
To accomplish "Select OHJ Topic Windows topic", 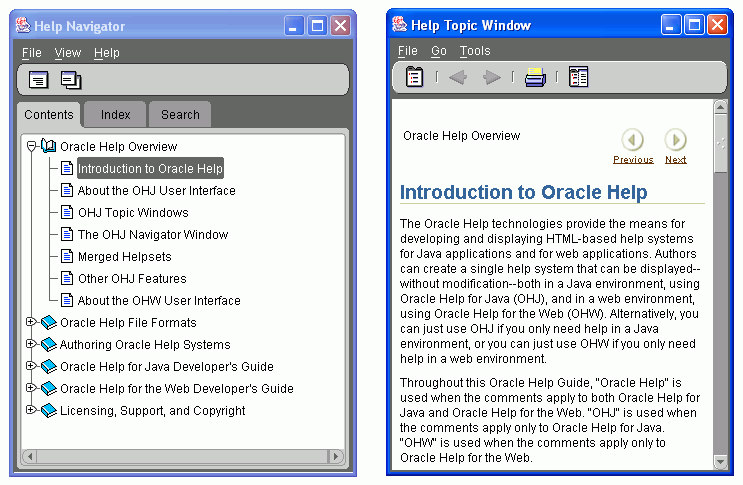I will coord(133,212).
